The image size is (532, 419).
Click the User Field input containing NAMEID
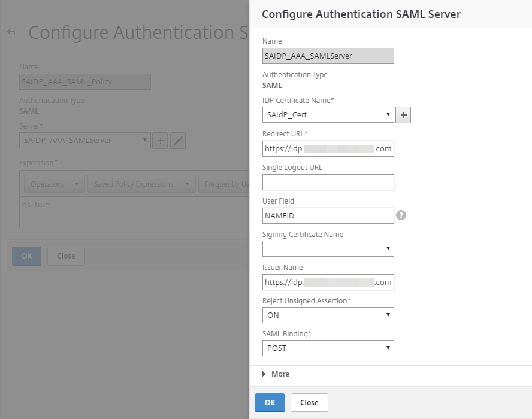328,215
